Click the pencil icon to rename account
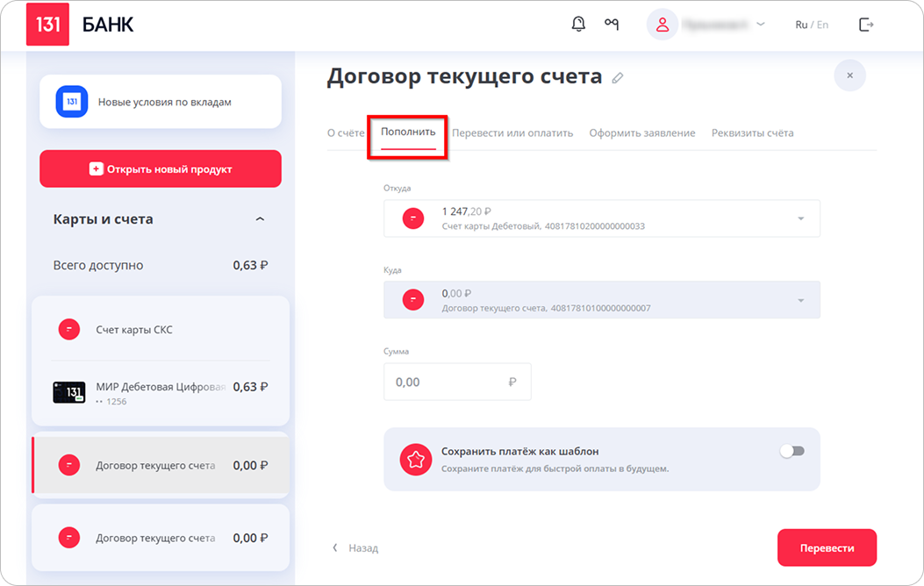 click(x=618, y=78)
